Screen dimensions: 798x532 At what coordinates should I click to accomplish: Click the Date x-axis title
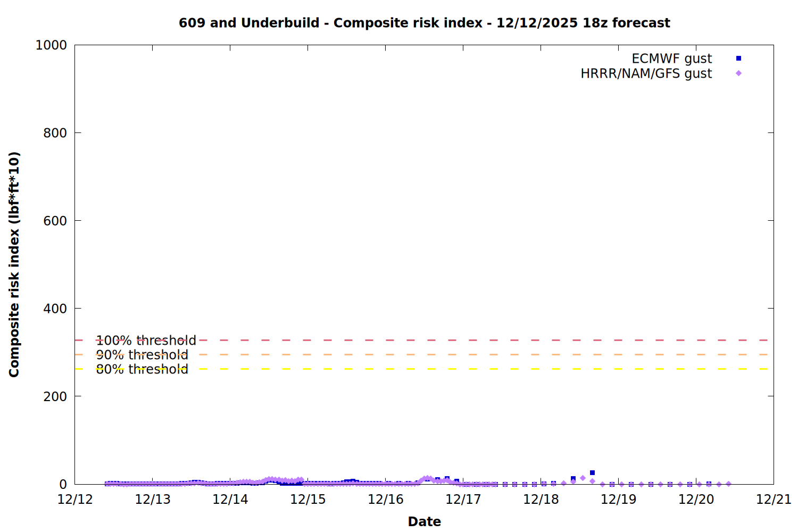pyautogui.click(x=424, y=521)
